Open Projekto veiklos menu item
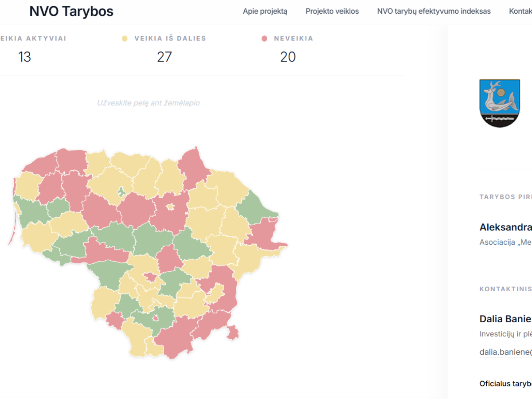Image resolution: width=532 pixels, height=399 pixels. (x=332, y=12)
